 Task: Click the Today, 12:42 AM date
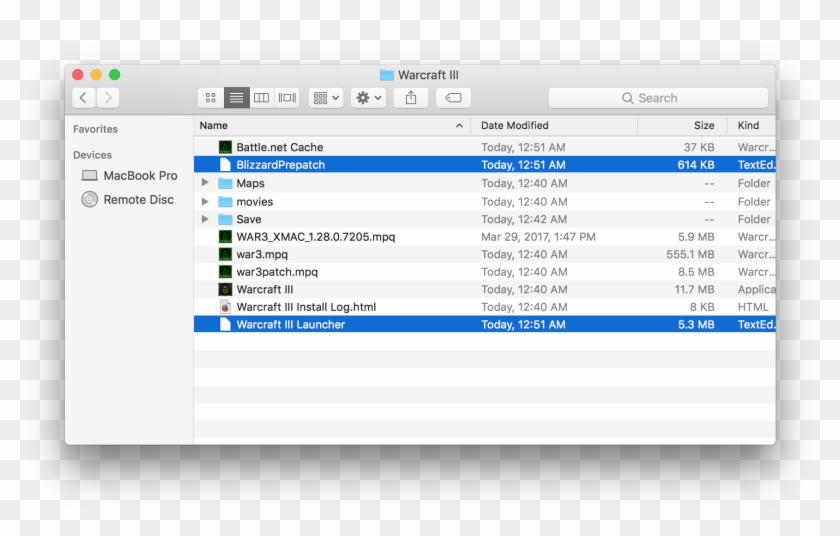click(524, 219)
